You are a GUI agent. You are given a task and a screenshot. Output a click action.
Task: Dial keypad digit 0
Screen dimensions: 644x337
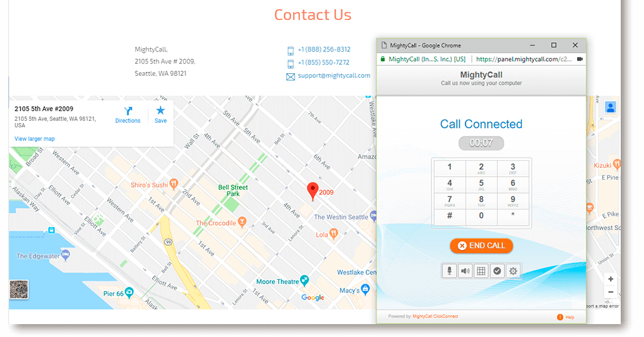(x=481, y=217)
